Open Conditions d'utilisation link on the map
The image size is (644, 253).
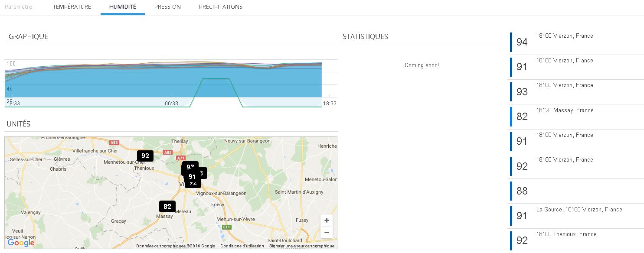point(242,246)
